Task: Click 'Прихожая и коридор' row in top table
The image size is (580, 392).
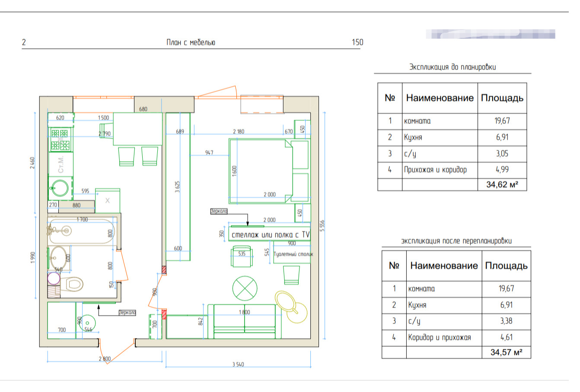Action: (435, 170)
